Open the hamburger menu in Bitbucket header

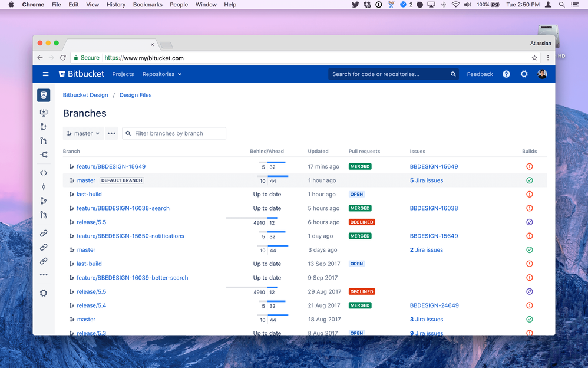(45, 74)
